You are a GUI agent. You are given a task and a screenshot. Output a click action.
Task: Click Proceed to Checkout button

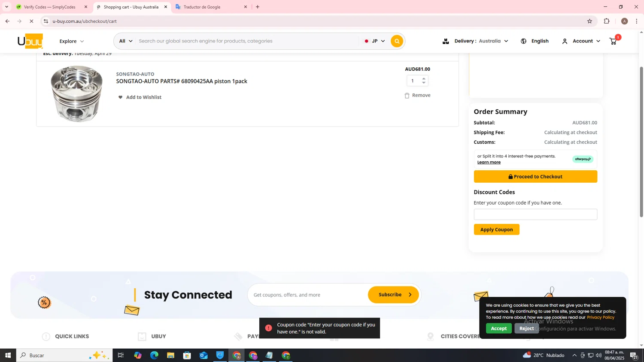pos(535,177)
